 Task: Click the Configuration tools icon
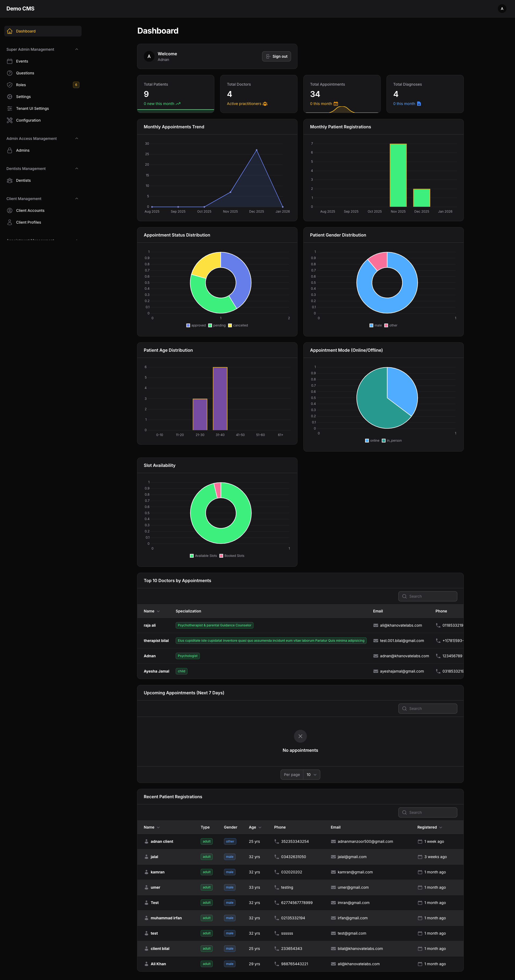tap(10, 120)
